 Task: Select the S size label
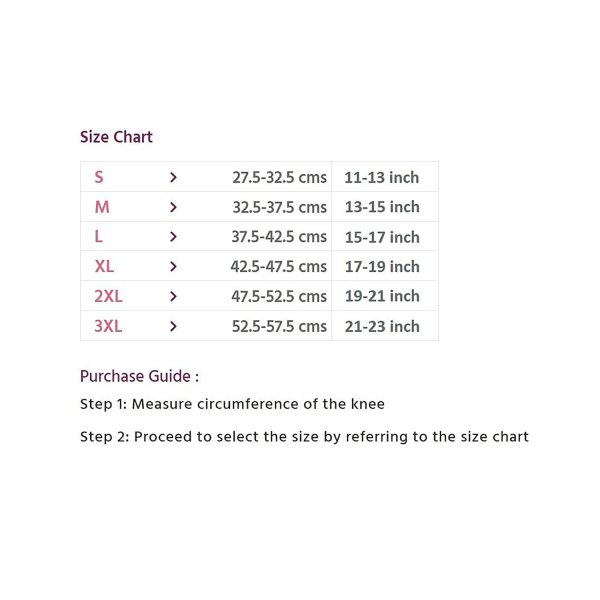click(99, 177)
